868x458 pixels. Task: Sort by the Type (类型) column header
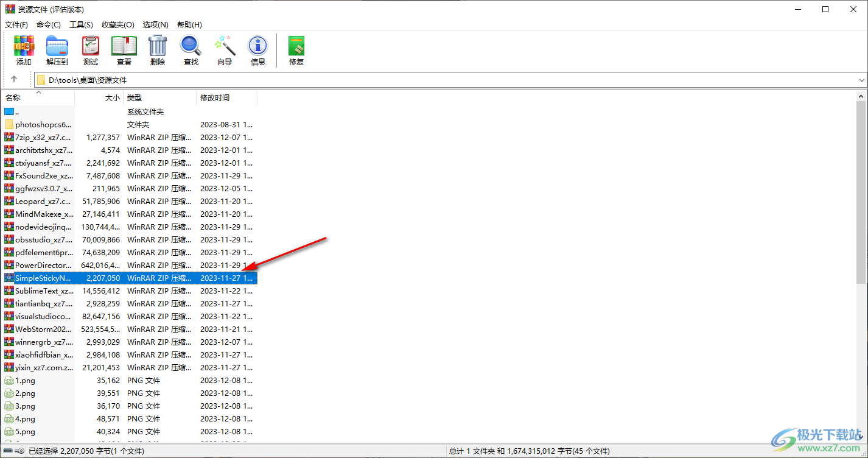160,97
